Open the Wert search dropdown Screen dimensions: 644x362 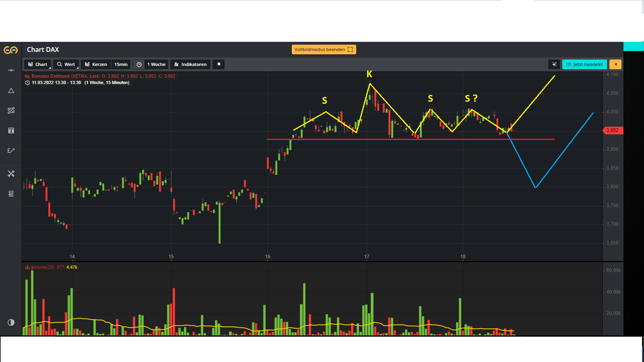[x=66, y=64]
